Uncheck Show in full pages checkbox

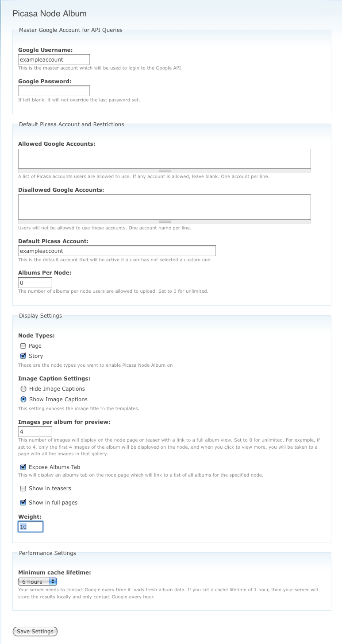23,502
